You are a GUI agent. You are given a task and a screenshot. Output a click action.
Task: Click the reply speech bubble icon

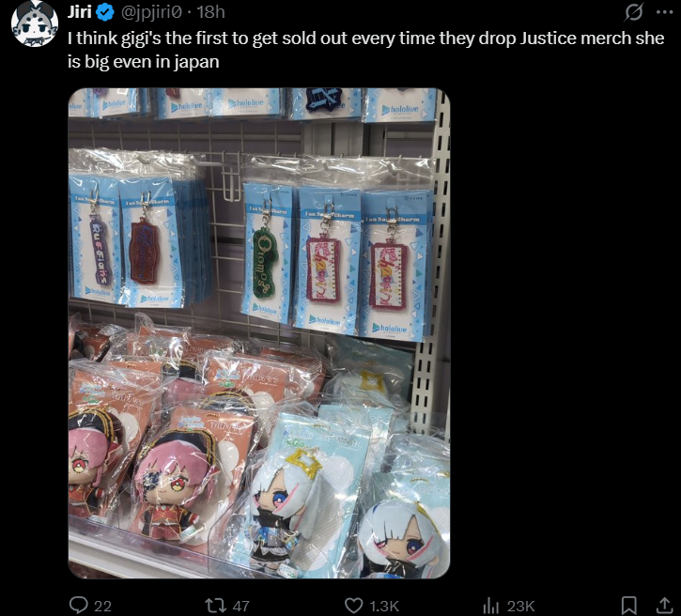pos(79,605)
